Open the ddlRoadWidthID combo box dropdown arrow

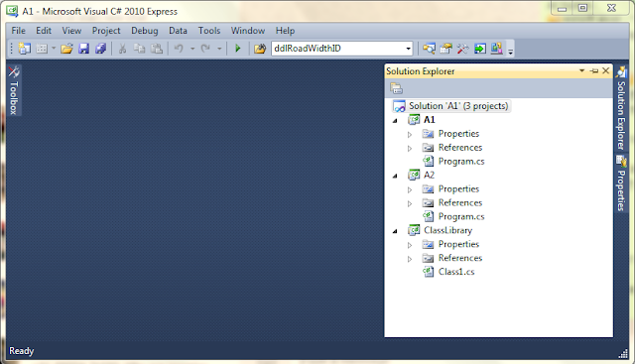[408, 49]
